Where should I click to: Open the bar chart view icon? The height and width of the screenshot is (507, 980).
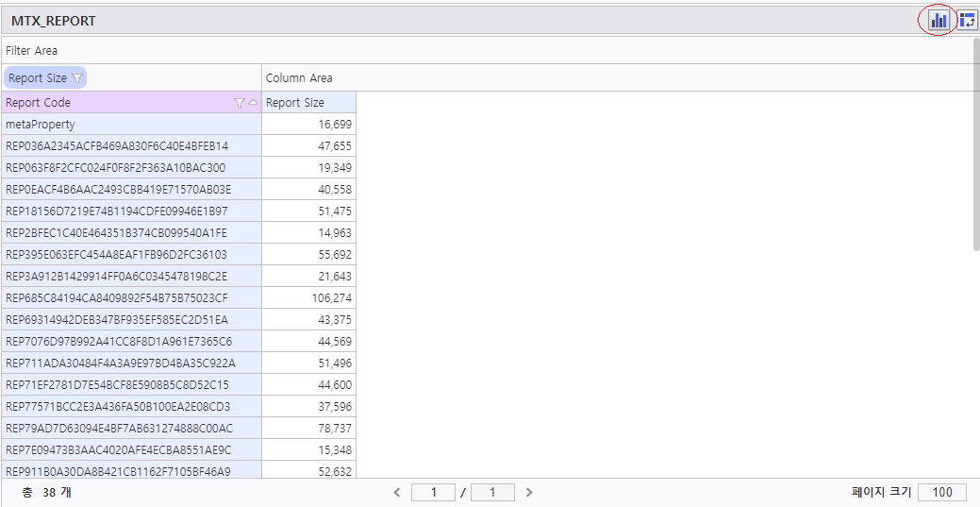tap(938, 20)
